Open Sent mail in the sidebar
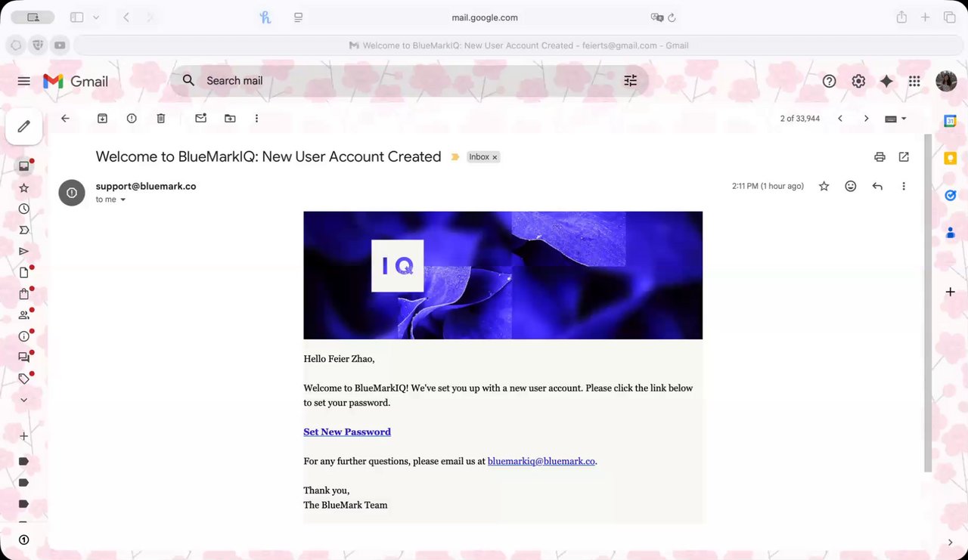Viewport: 968px width, 560px height. 24,251
